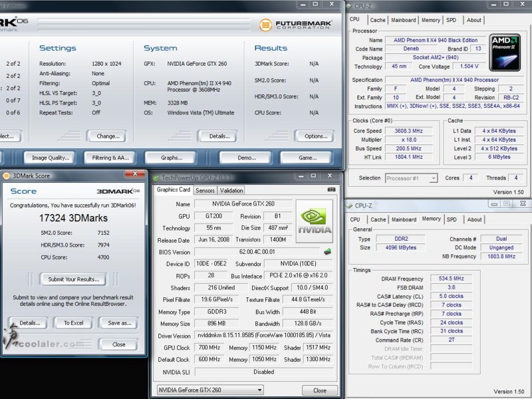Click the Options button under Results
The height and width of the screenshot is (399, 532).
tap(315, 136)
